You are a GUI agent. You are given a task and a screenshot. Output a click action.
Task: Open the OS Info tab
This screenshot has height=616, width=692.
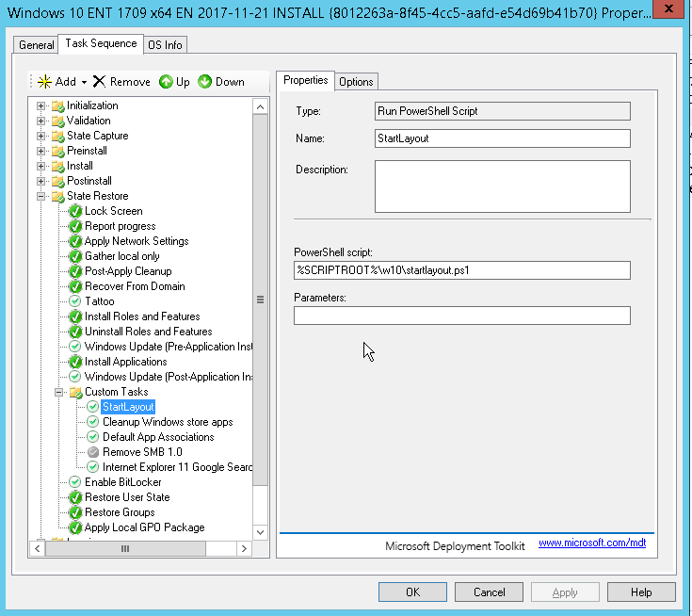tap(165, 45)
